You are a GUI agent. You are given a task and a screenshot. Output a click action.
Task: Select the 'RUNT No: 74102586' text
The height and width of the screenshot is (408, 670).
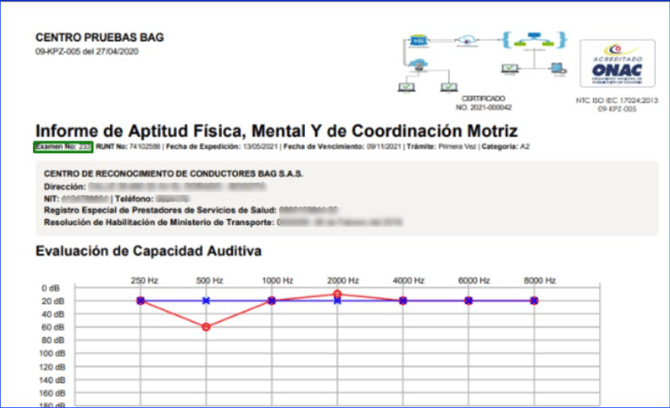[x=128, y=147]
